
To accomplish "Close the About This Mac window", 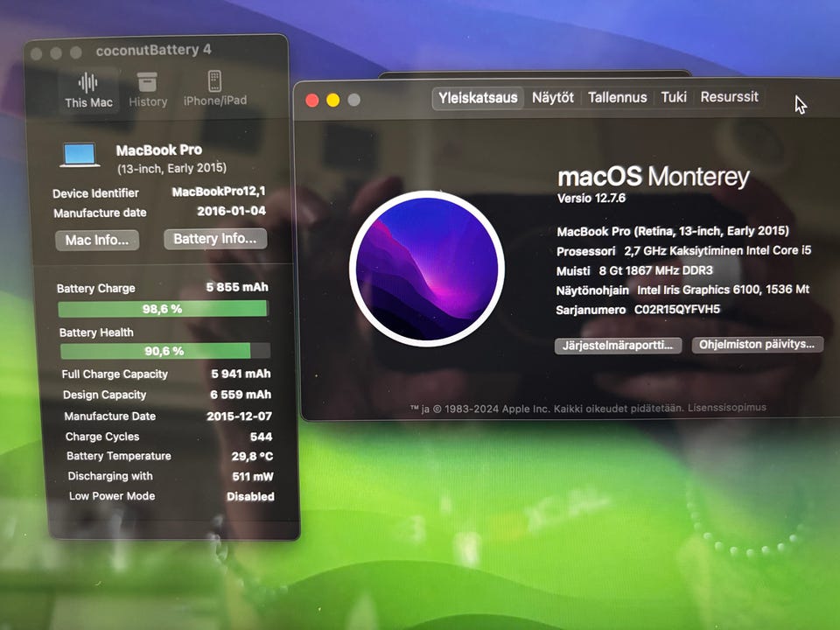I will 312,100.
